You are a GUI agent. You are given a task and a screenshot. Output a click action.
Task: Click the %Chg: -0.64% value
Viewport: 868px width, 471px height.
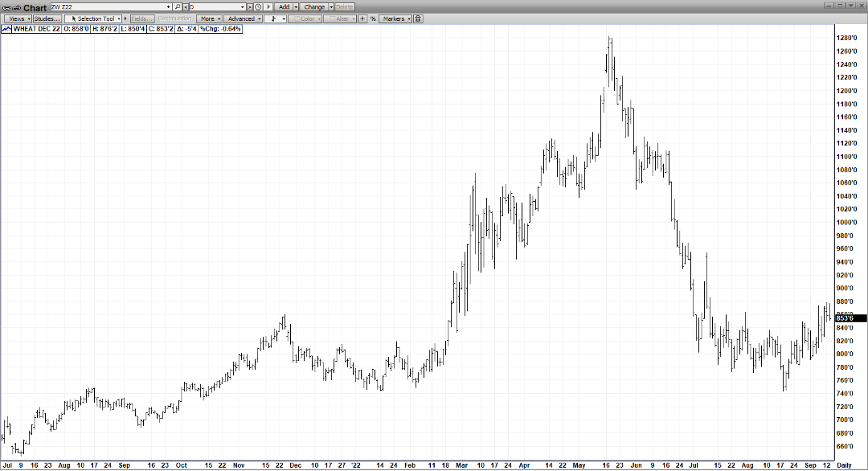point(220,29)
